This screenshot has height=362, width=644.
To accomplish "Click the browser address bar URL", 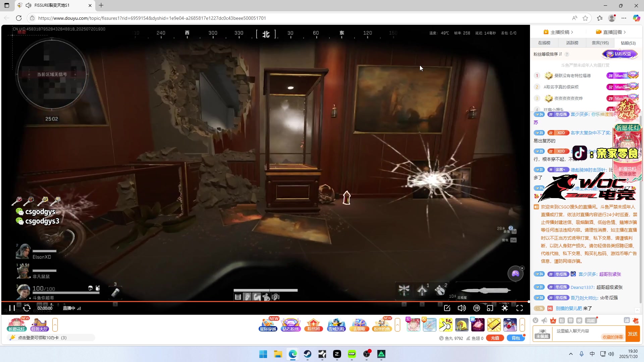I will click(x=152, y=18).
